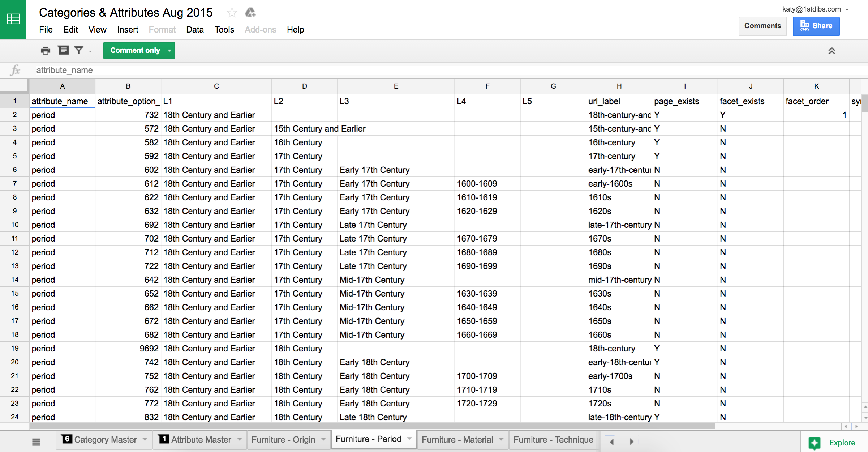Select cell A1 containing attribute_name

pyautogui.click(x=61, y=101)
